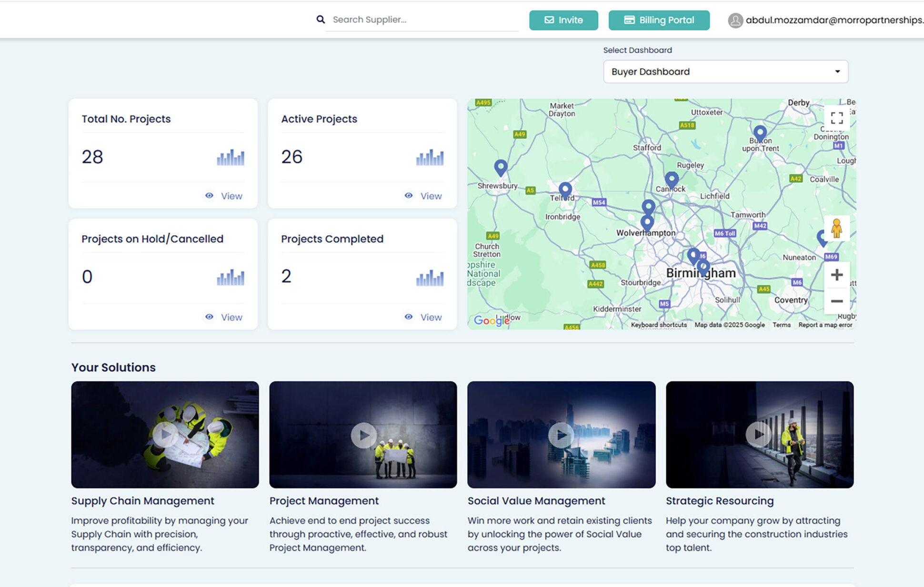Open the Billing Portal

click(659, 20)
